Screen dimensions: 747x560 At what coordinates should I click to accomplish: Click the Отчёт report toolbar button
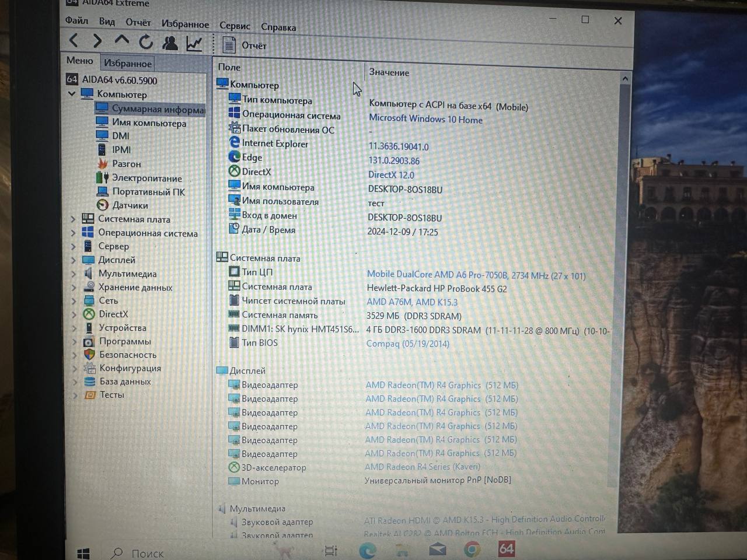point(245,45)
